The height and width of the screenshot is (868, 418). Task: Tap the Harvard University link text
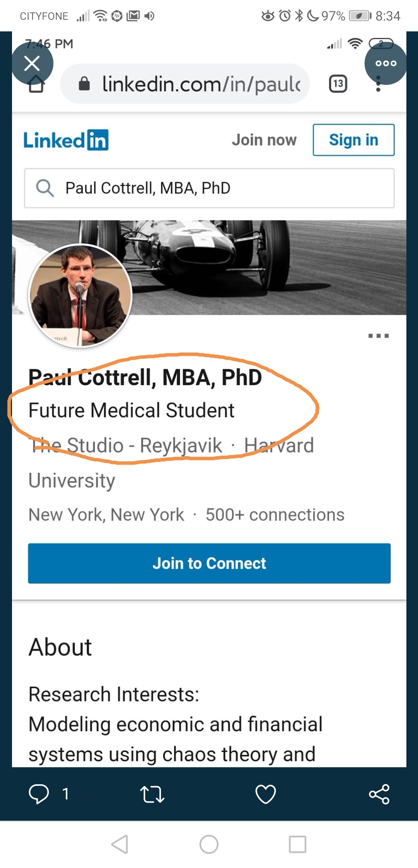279,446
